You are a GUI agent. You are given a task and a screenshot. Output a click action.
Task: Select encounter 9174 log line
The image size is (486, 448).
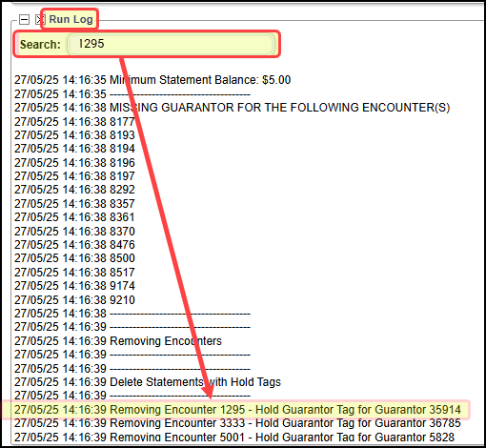74,286
